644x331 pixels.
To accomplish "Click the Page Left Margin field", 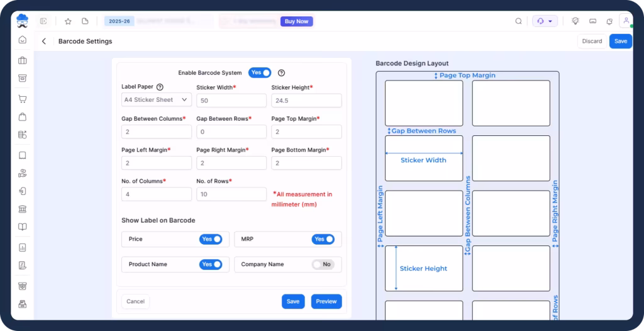I will tap(157, 163).
